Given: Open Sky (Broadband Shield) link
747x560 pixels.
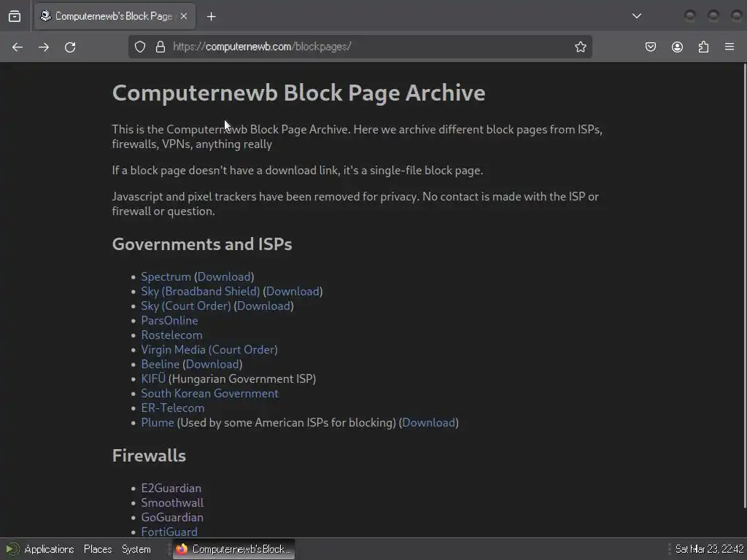Looking at the screenshot, I should tap(200, 292).
